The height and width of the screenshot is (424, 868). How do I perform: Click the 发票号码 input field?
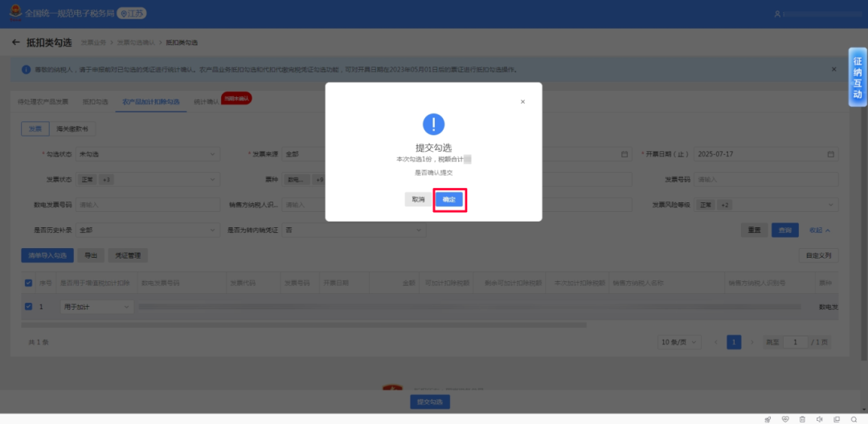(x=766, y=180)
